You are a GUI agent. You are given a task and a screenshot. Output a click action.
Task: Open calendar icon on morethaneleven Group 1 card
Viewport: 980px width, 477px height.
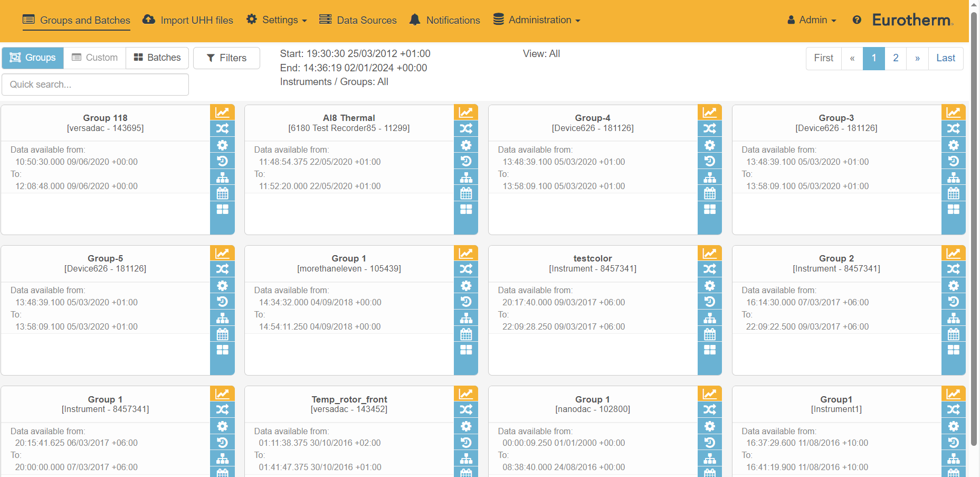pyautogui.click(x=466, y=334)
